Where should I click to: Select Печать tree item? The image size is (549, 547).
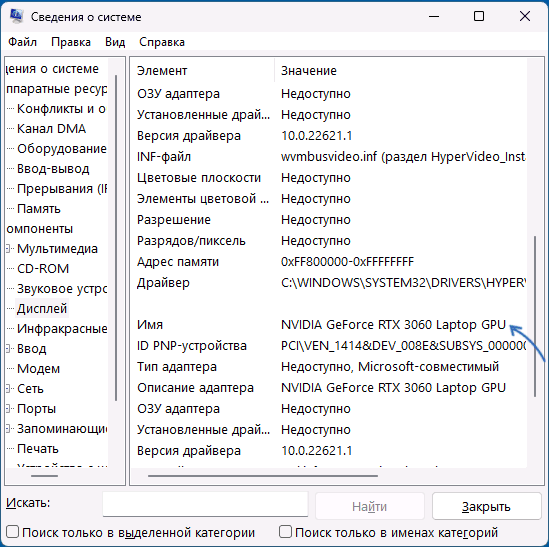(38, 448)
